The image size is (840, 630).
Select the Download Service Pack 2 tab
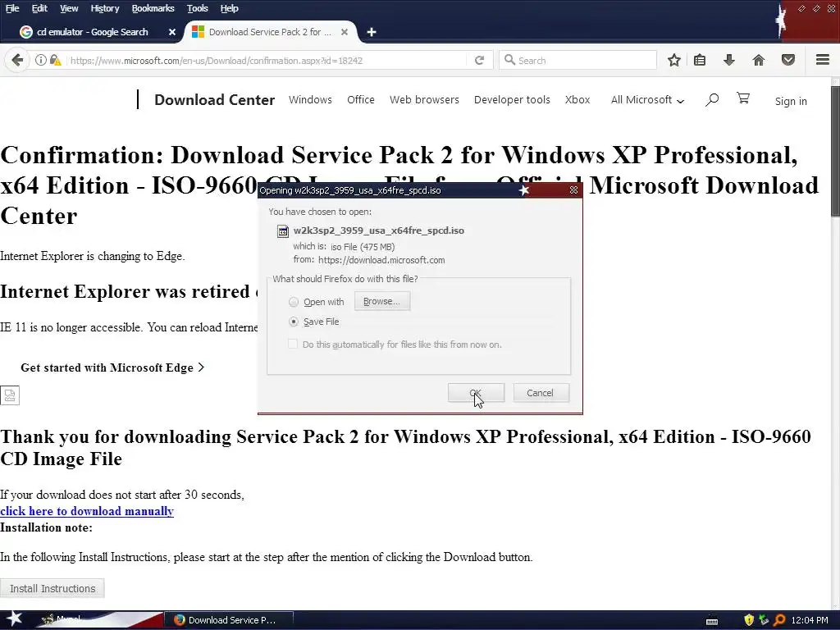tap(271, 32)
